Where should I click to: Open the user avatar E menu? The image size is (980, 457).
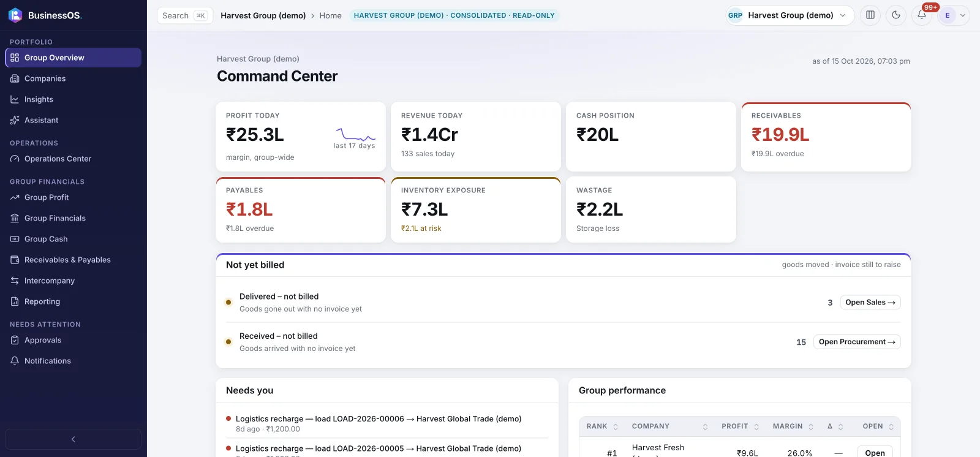(954, 15)
